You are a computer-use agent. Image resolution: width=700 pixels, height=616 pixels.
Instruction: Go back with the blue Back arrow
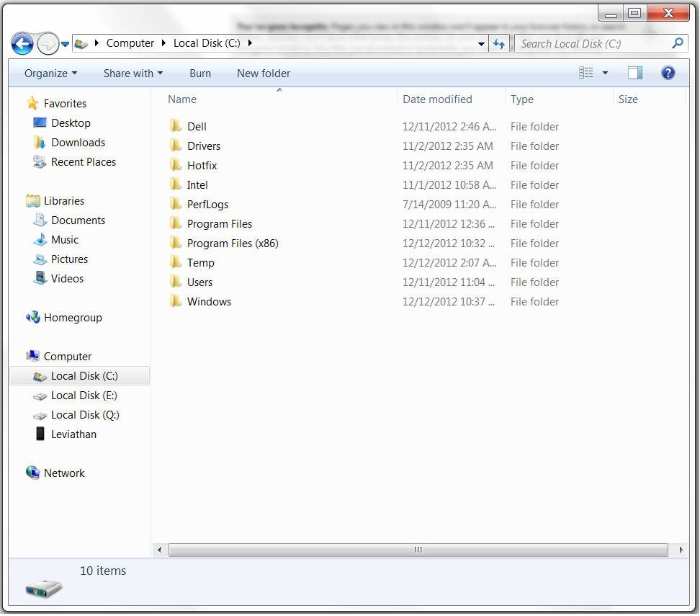22,44
